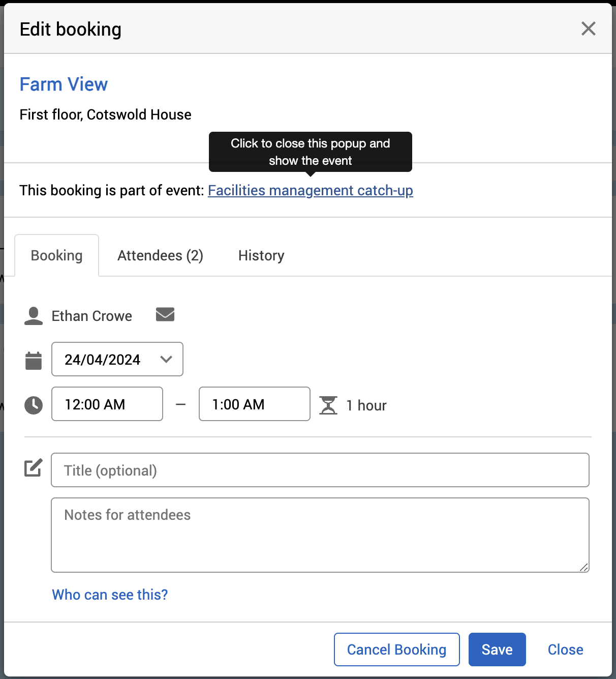Click the envelope email icon beside Ethan Crowe
The height and width of the screenshot is (679, 616).
point(165,314)
